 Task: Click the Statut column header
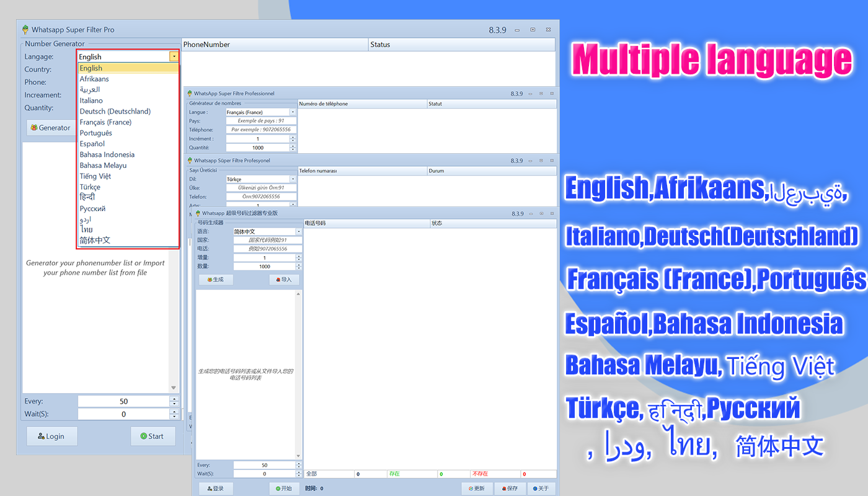pyautogui.click(x=492, y=104)
